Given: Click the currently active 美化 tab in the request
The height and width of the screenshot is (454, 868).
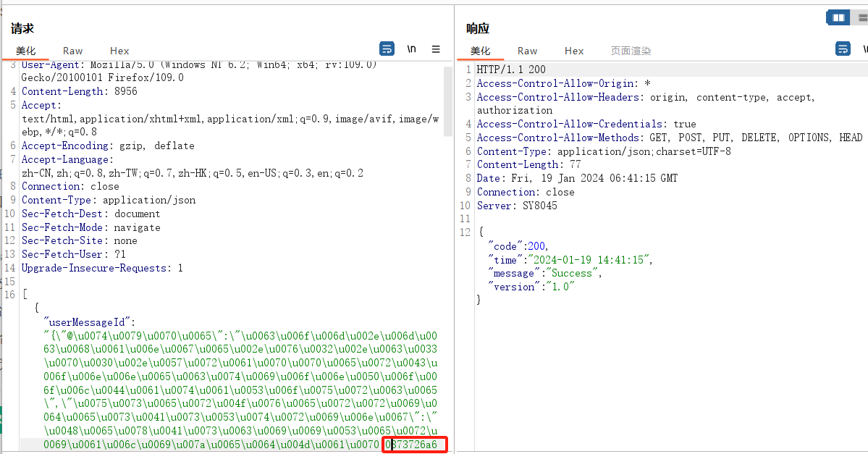Looking at the screenshot, I should [x=26, y=51].
